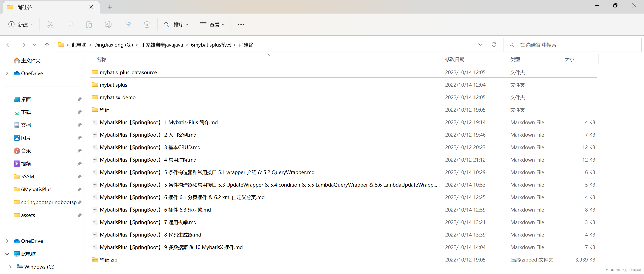Select file 8 代码生成器.md

[343, 235]
